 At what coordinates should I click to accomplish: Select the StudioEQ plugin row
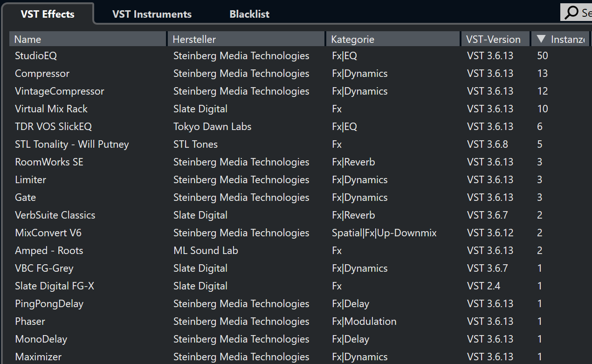(36, 56)
